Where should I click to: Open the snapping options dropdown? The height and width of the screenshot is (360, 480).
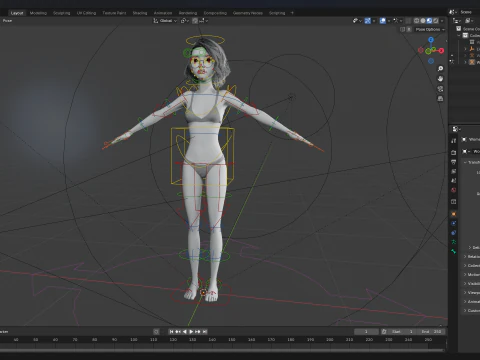point(204,21)
